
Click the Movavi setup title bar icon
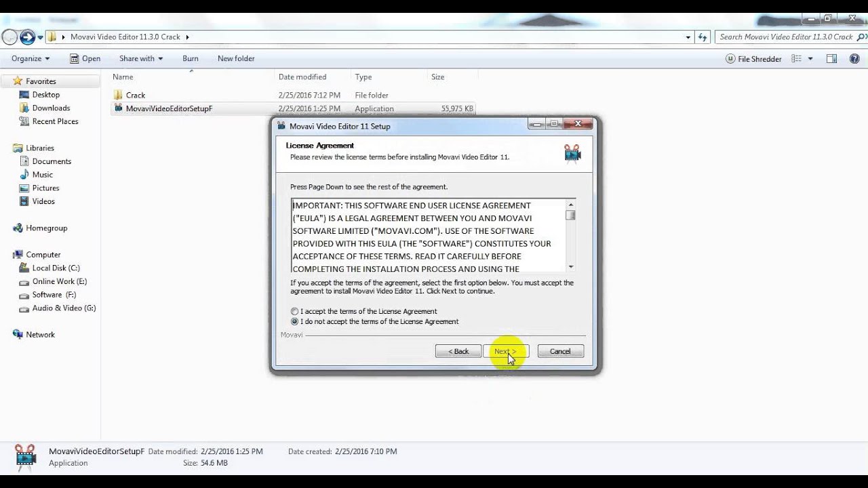[281, 126]
